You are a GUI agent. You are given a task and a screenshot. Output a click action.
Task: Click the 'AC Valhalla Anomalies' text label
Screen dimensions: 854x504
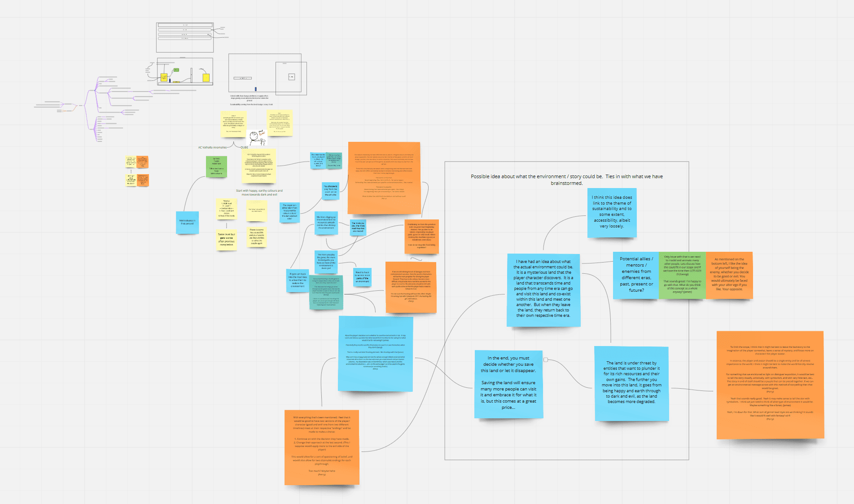pyautogui.click(x=212, y=147)
